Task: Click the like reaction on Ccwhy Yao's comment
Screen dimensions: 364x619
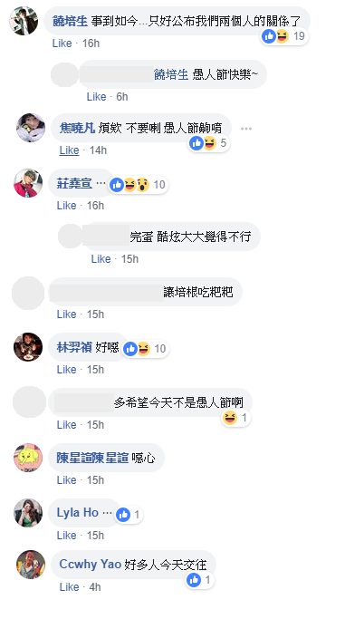Action: (199, 580)
